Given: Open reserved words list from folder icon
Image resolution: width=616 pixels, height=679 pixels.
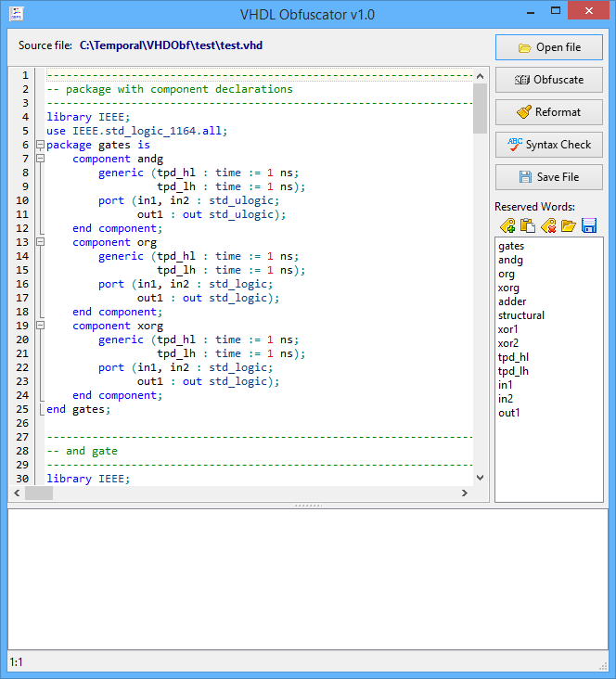Looking at the screenshot, I should (568, 225).
